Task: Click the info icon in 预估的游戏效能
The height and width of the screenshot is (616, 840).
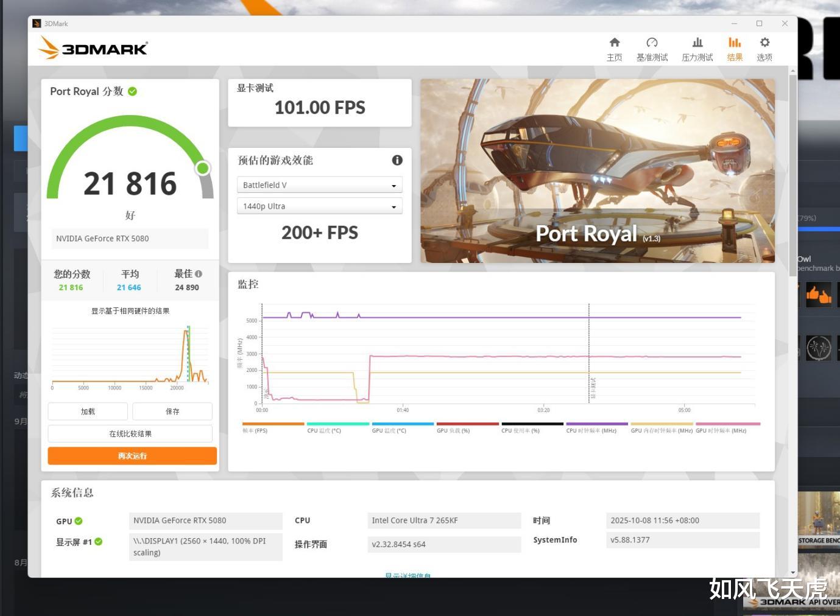Action: pos(397,160)
